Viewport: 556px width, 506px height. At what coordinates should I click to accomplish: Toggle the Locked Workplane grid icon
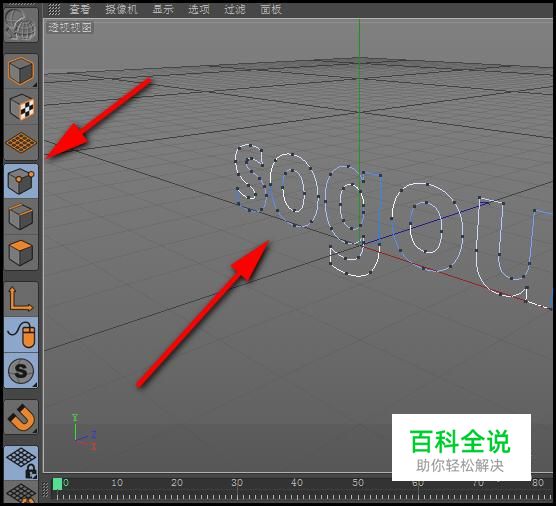(21, 463)
